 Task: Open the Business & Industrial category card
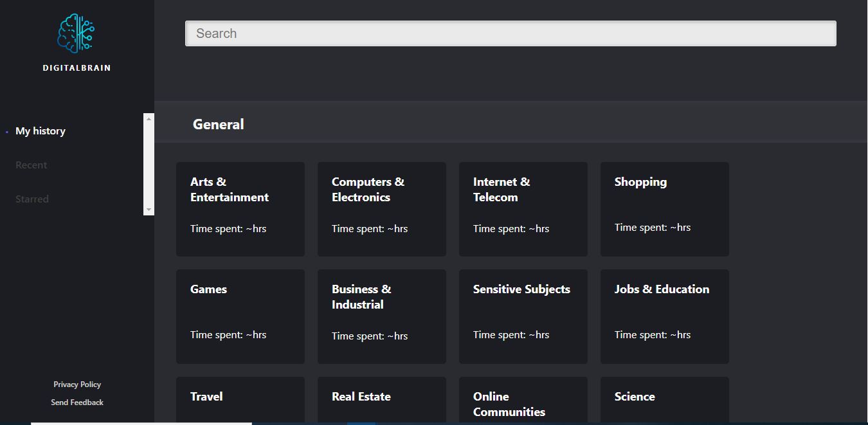(382, 316)
